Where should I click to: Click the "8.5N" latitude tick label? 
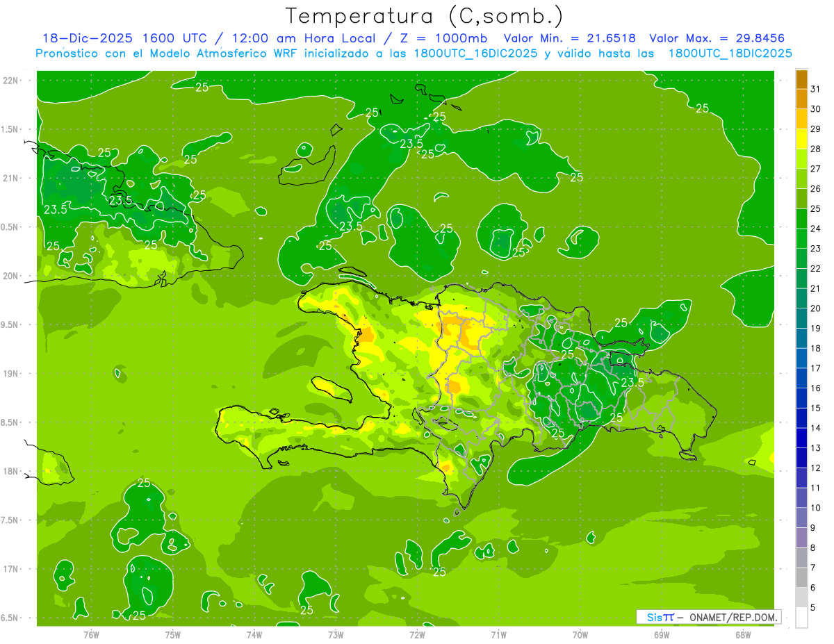(x=11, y=422)
